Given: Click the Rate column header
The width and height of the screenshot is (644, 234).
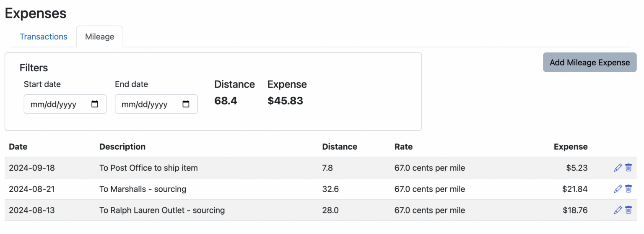Looking at the screenshot, I should [x=403, y=147].
